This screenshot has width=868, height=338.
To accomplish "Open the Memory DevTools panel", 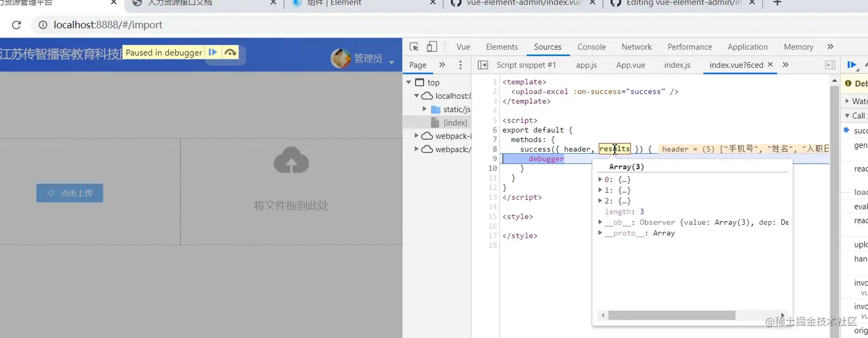I will coord(799,47).
